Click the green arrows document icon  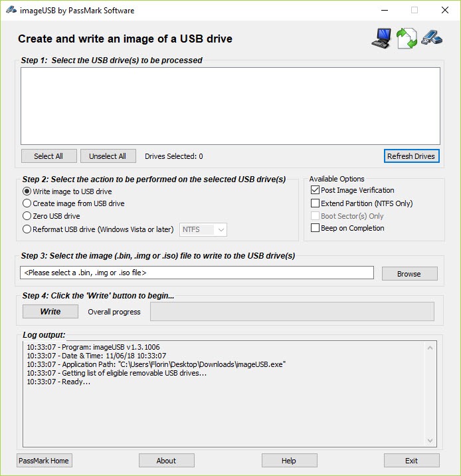click(x=407, y=39)
